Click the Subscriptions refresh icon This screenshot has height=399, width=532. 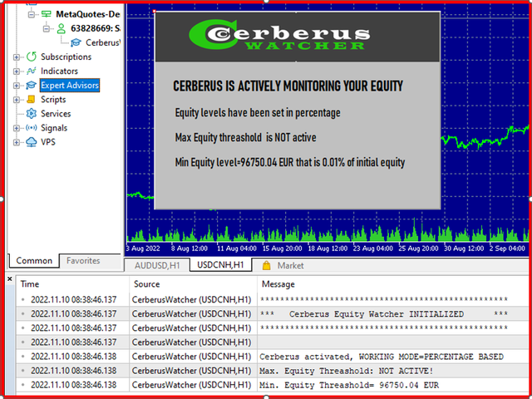(x=32, y=57)
